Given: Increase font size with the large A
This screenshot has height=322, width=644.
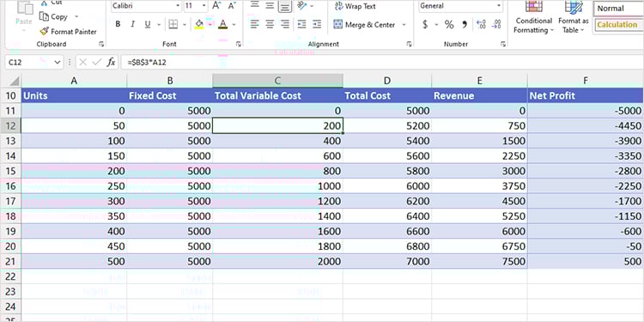Looking at the screenshot, I should pyautogui.click(x=216, y=5).
